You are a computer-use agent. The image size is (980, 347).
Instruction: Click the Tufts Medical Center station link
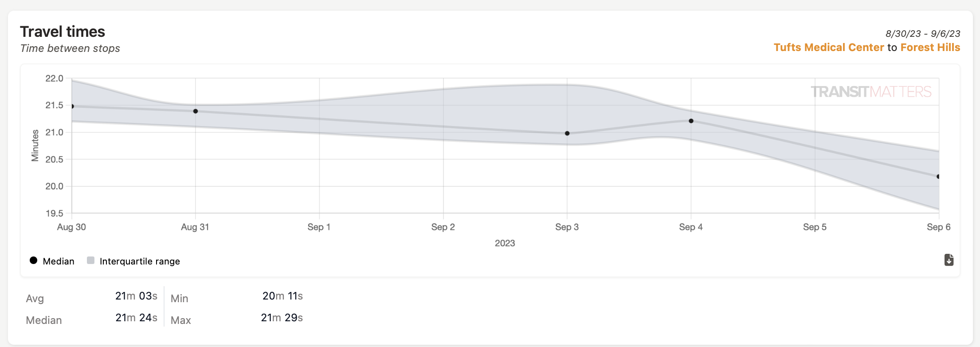pyautogui.click(x=829, y=47)
